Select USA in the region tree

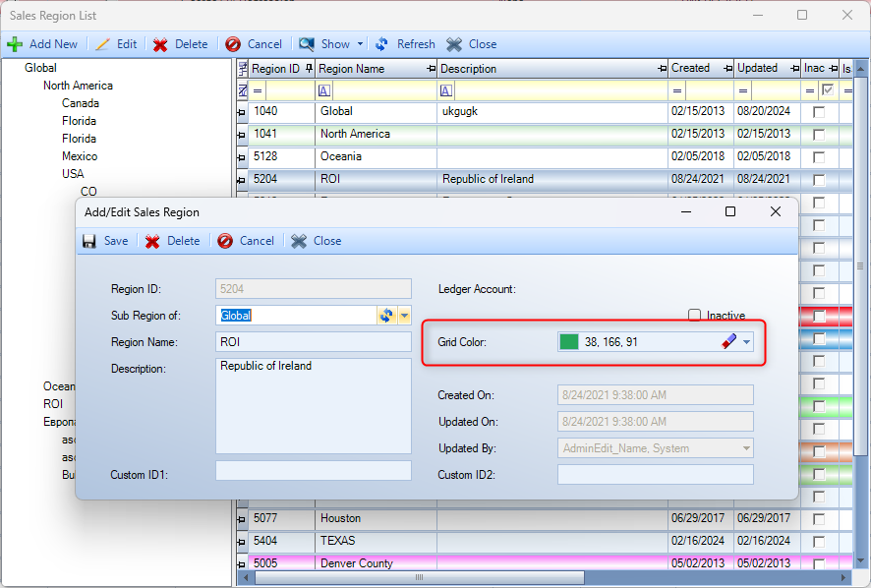coord(73,174)
